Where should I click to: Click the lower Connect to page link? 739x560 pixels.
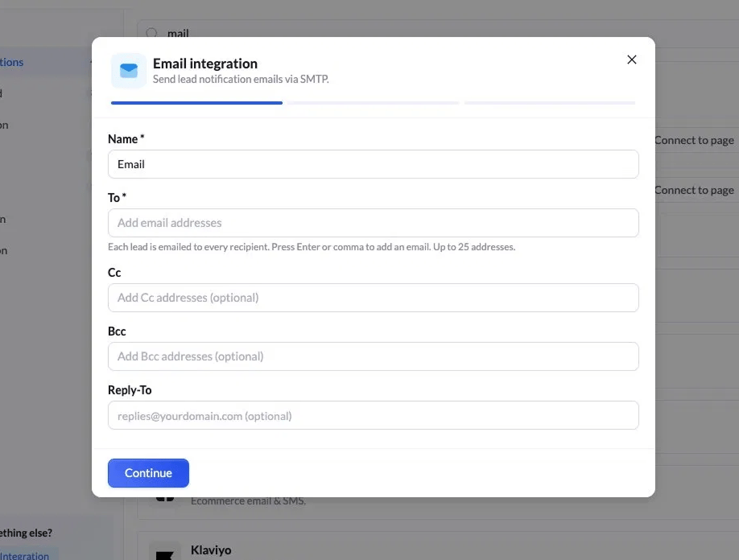[x=694, y=190]
